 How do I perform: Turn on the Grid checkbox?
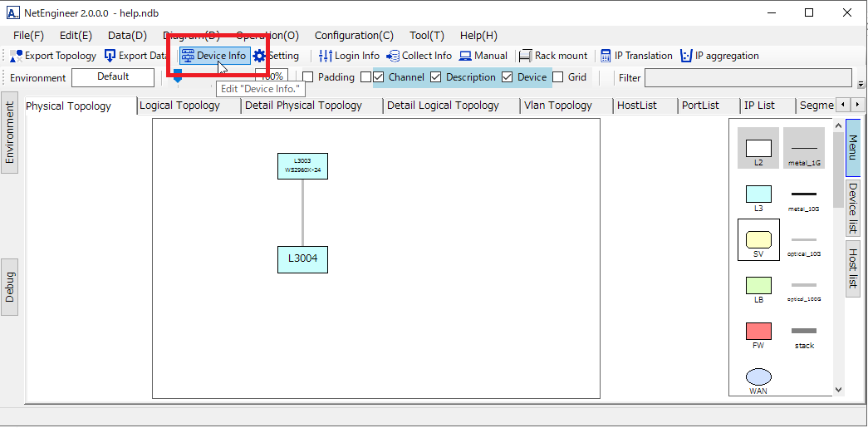click(x=558, y=77)
